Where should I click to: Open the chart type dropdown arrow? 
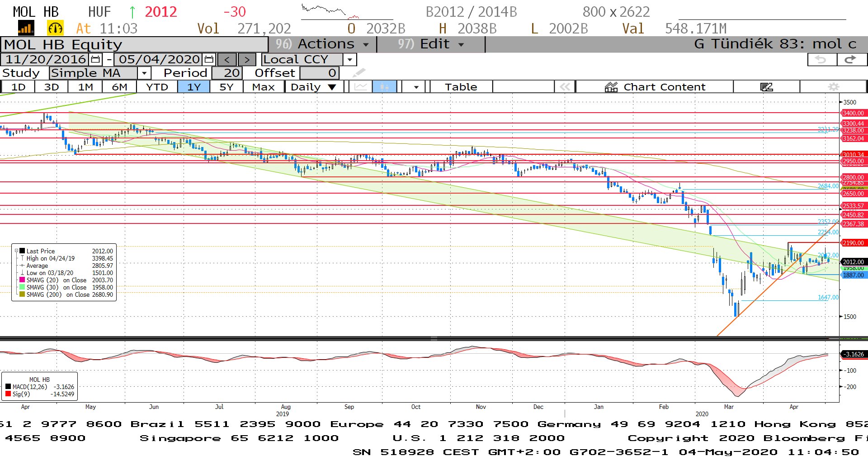coord(416,86)
